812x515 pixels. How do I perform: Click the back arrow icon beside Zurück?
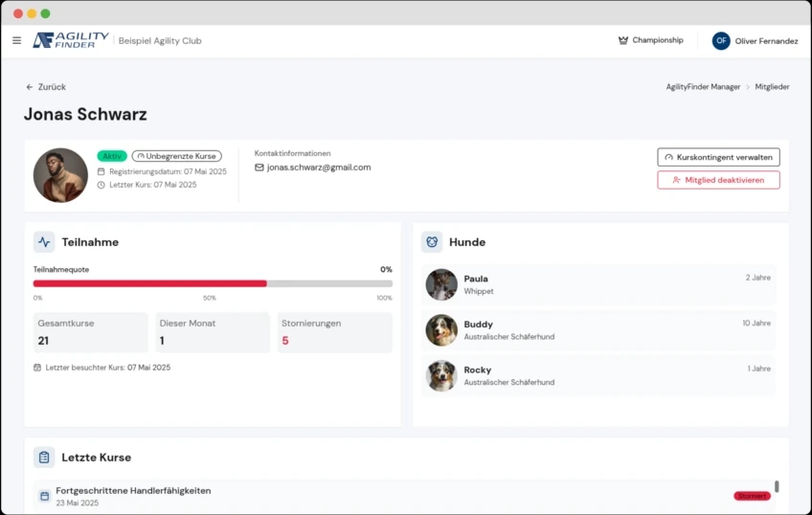point(30,87)
